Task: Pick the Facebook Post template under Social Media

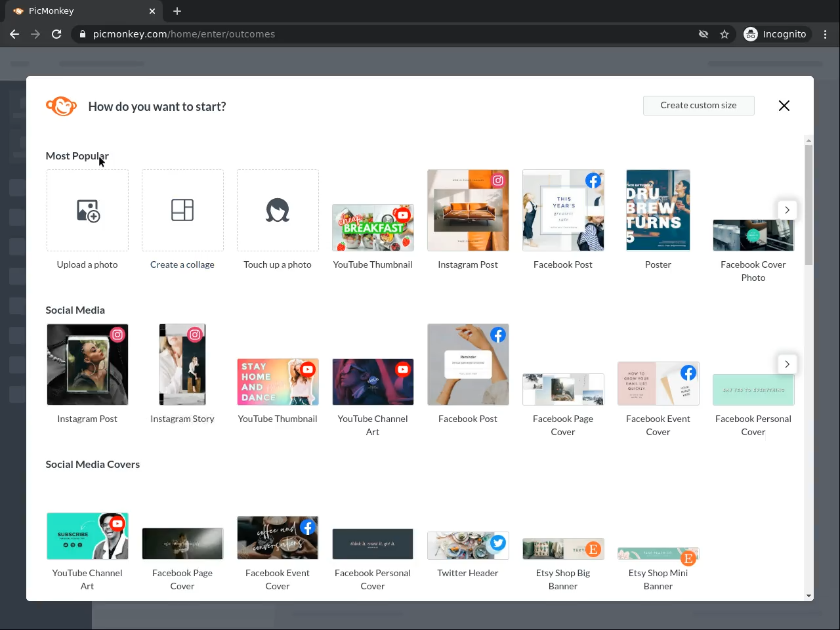Action: 468,364
